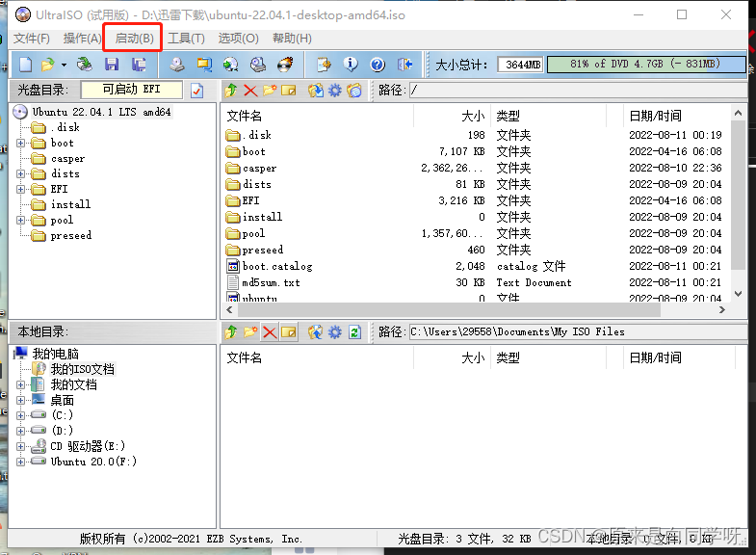The width and height of the screenshot is (756, 555).
Task: Expand 桌面 in local tree
Action: (21, 400)
